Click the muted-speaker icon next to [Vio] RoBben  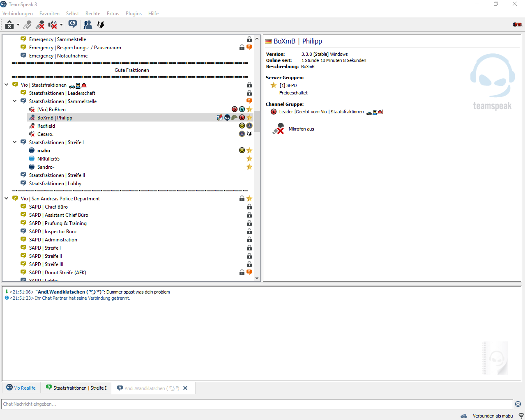click(x=32, y=110)
